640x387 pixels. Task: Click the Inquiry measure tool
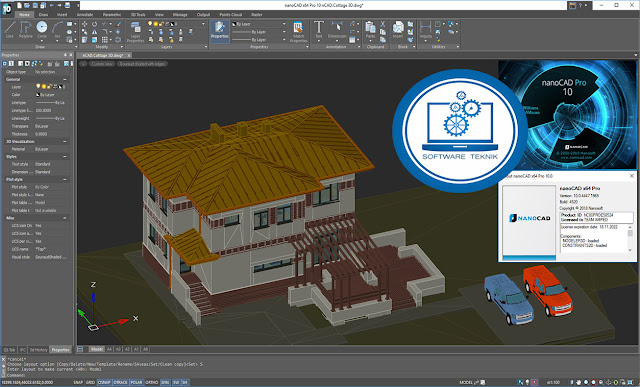pos(425,30)
